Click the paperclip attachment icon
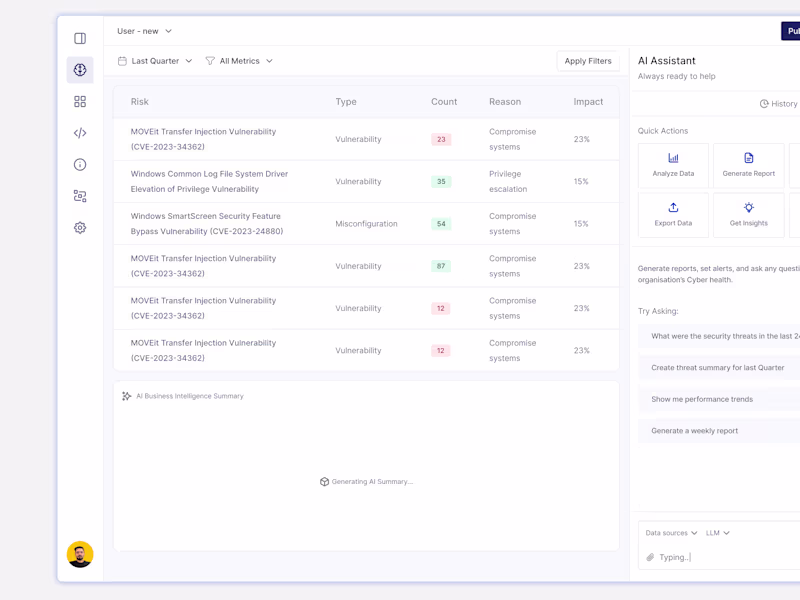The width and height of the screenshot is (800, 600). point(650,557)
